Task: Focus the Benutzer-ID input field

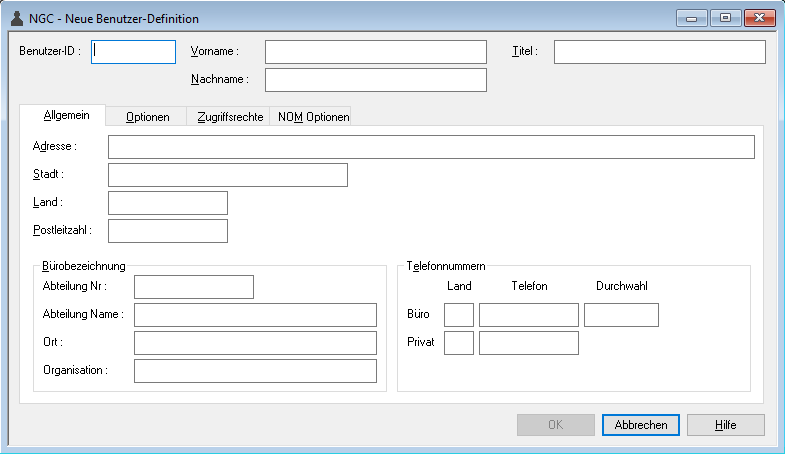Action: tap(133, 52)
